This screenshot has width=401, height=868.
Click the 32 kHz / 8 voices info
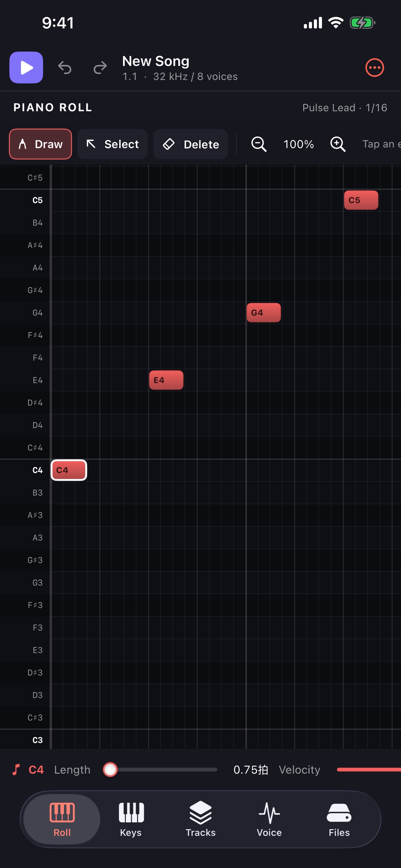pyautogui.click(x=195, y=77)
